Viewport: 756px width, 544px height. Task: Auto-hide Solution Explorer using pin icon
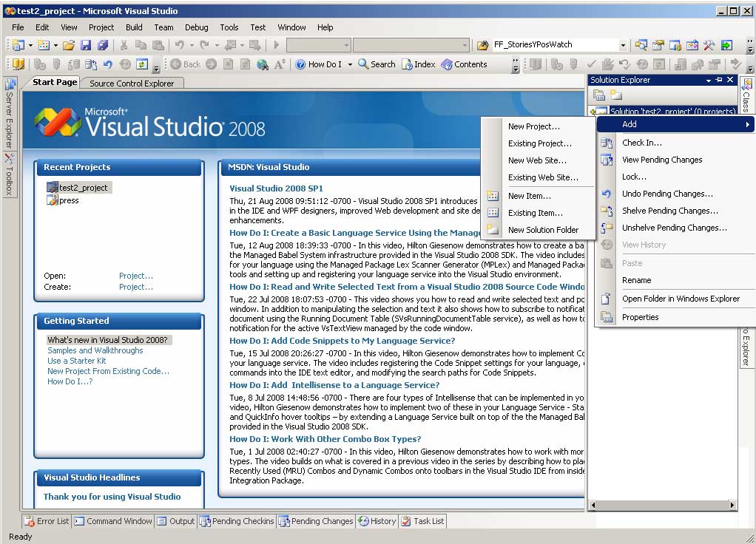tap(719, 80)
